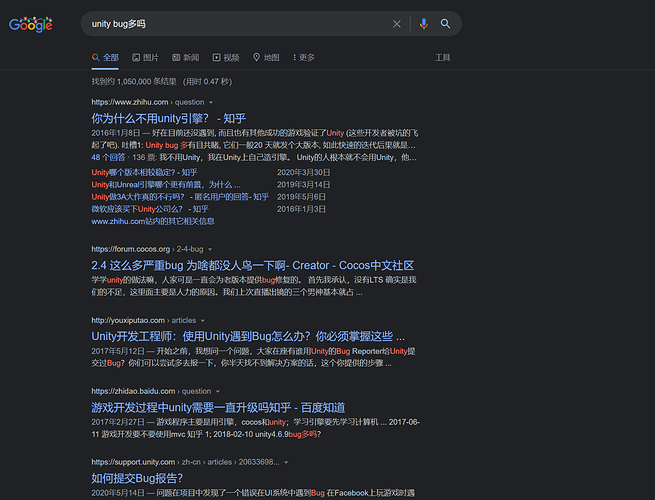Open 'www.zhihu.com站内的其它相关信息' link
The width and height of the screenshot is (655, 500).
click(153, 221)
